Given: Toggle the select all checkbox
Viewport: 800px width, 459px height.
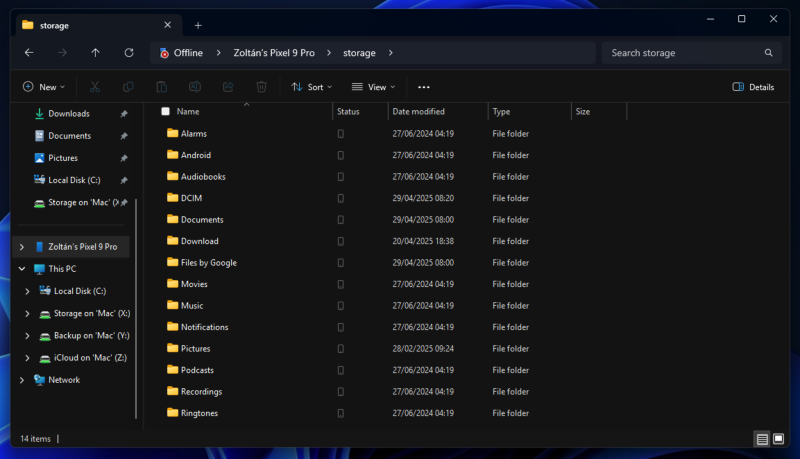Looking at the screenshot, I should [165, 111].
